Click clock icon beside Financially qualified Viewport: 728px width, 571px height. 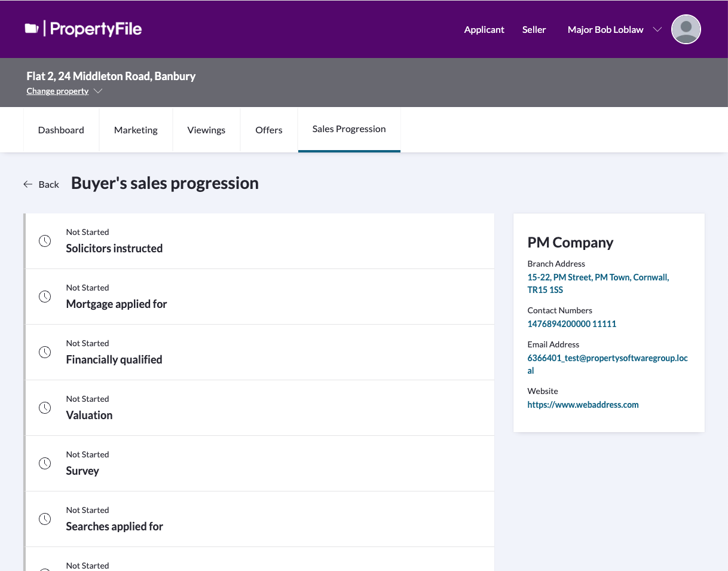(x=45, y=352)
